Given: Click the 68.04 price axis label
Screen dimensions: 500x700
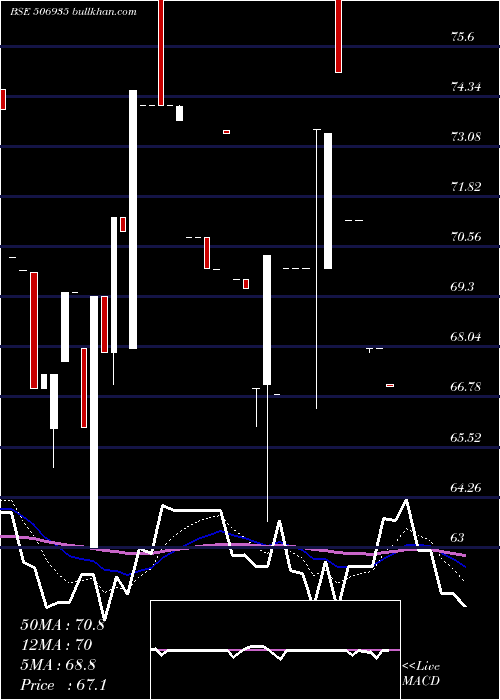Looking at the screenshot, I should [x=466, y=337].
